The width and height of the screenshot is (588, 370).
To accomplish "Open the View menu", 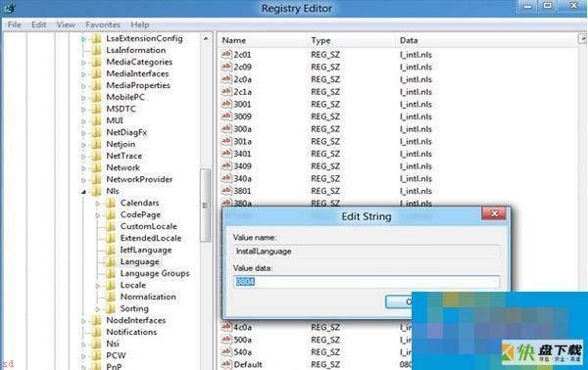I will click(x=66, y=24).
